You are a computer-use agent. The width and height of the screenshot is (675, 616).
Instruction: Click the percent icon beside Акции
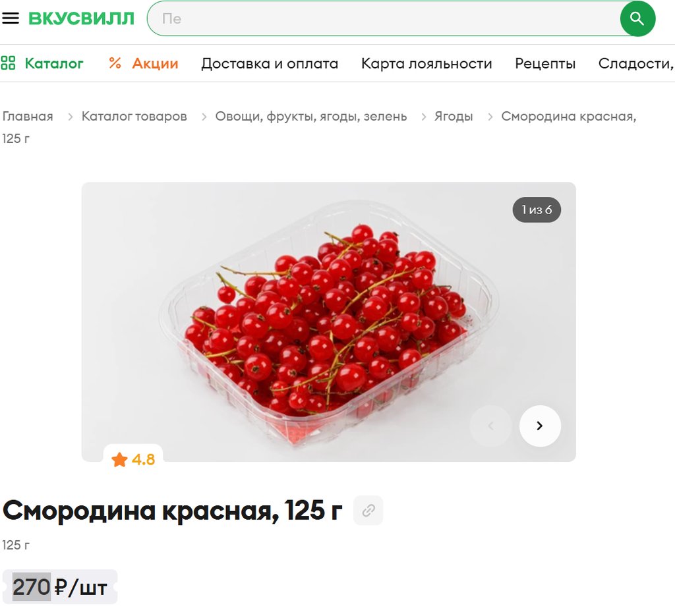(x=115, y=63)
